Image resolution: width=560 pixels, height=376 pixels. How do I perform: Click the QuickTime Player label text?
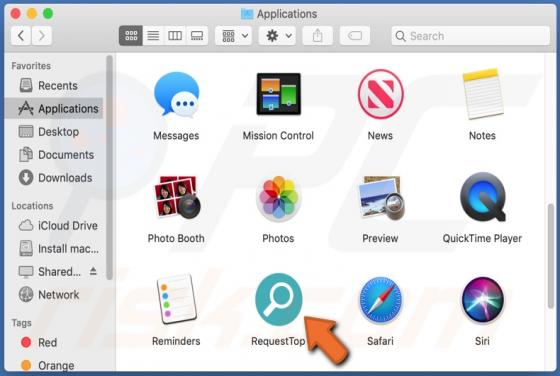482,238
